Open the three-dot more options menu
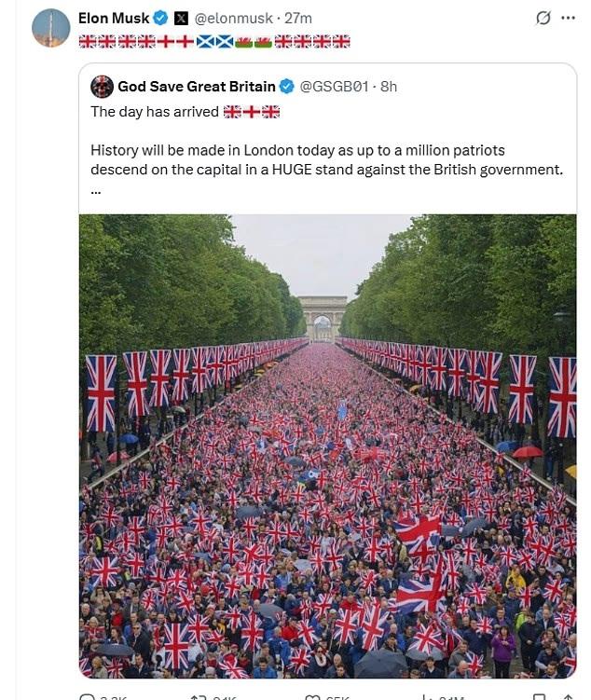This screenshot has height=700, width=591. [x=568, y=18]
